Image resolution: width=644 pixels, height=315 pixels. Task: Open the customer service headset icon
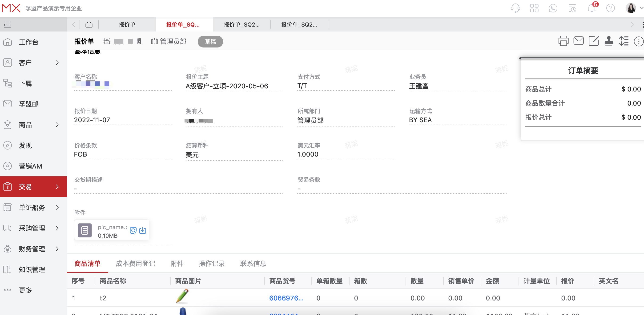click(x=515, y=8)
